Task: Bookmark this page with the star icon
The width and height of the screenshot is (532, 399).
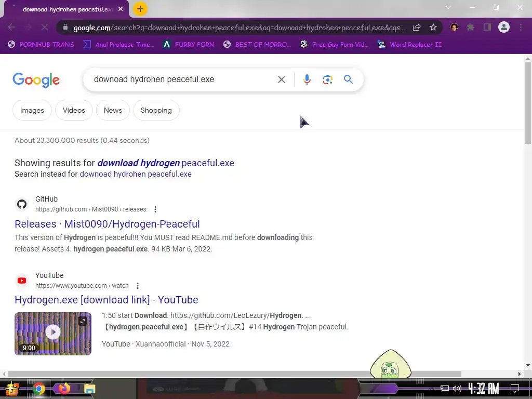Action: tap(433, 27)
